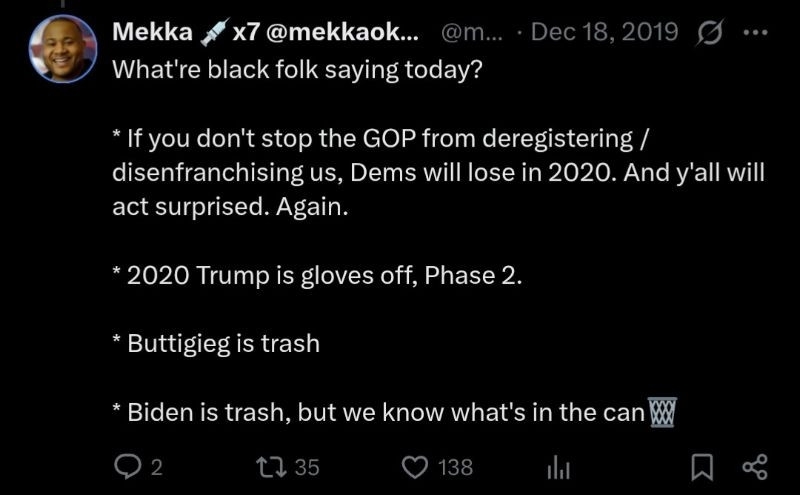Click the wastebasket emoji after "can"
This screenshot has width=800, height=495.
(663, 411)
